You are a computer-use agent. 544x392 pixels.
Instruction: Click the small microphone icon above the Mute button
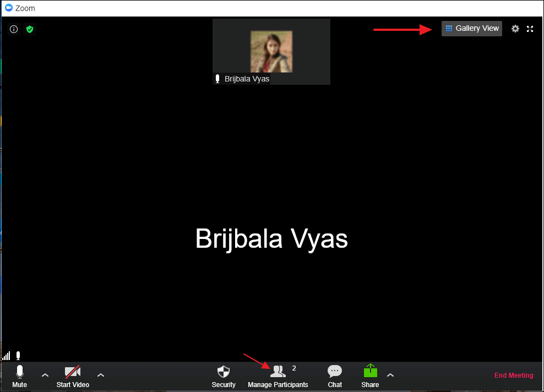(x=18, y=356)
